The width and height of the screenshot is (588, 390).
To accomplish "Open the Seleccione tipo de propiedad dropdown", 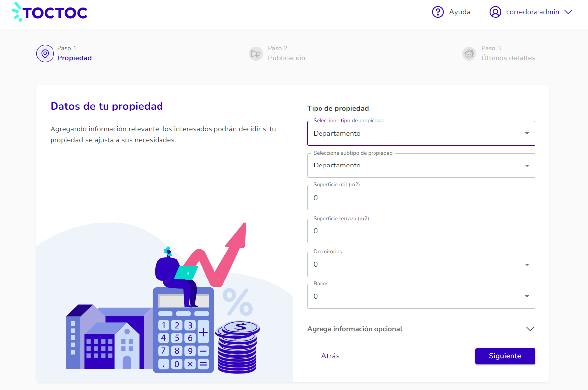I will point(421,133).
